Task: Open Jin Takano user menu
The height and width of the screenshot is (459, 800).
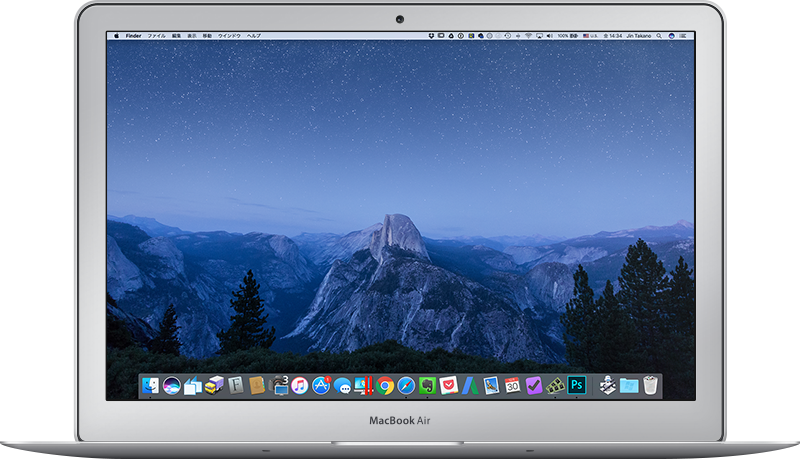Action: pos(639,36)
